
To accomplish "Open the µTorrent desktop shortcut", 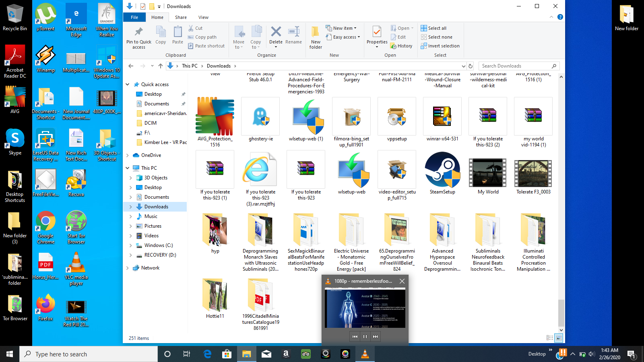I will [45, 18].
